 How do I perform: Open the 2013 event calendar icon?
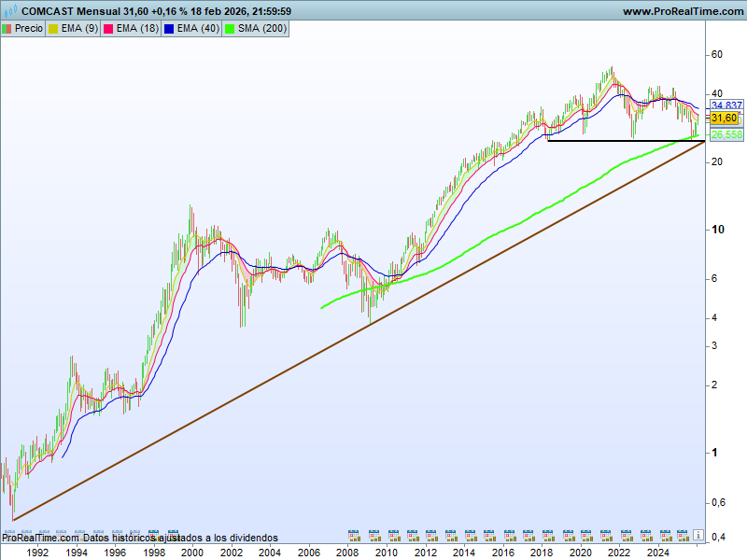tap(451, 536)
